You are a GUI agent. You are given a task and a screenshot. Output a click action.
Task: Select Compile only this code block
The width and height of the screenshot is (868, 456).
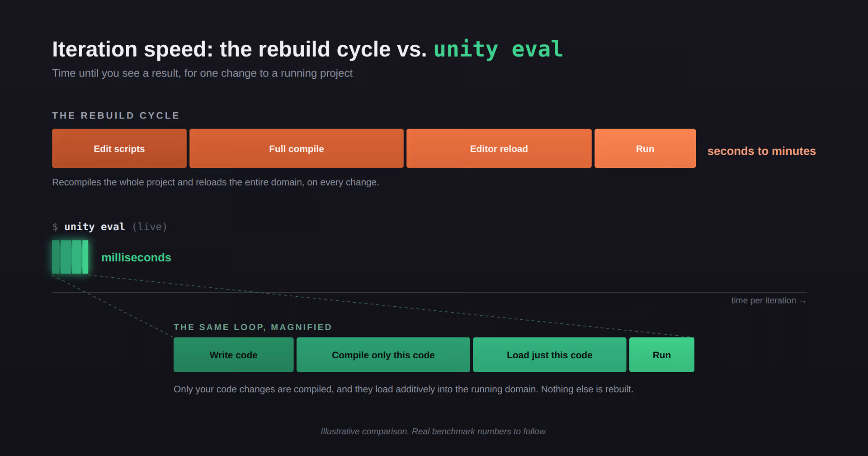coord(383,355)
